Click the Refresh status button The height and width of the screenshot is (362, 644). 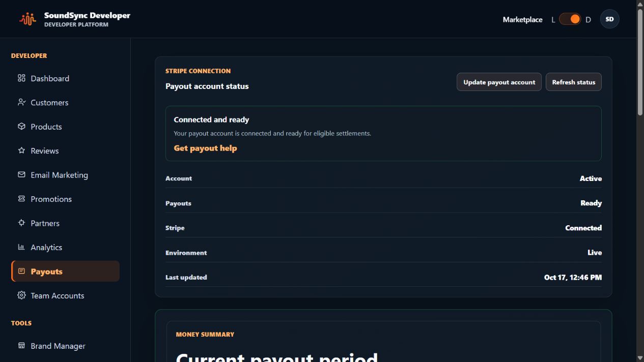click(574, 82)
